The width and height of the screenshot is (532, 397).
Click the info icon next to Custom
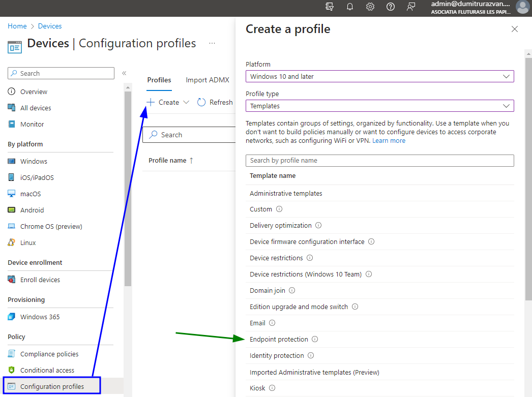[279, 209]
